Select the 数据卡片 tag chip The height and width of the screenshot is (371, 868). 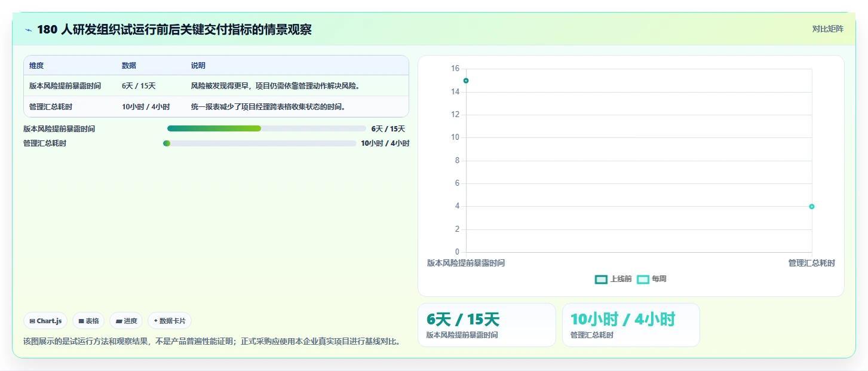170,321
